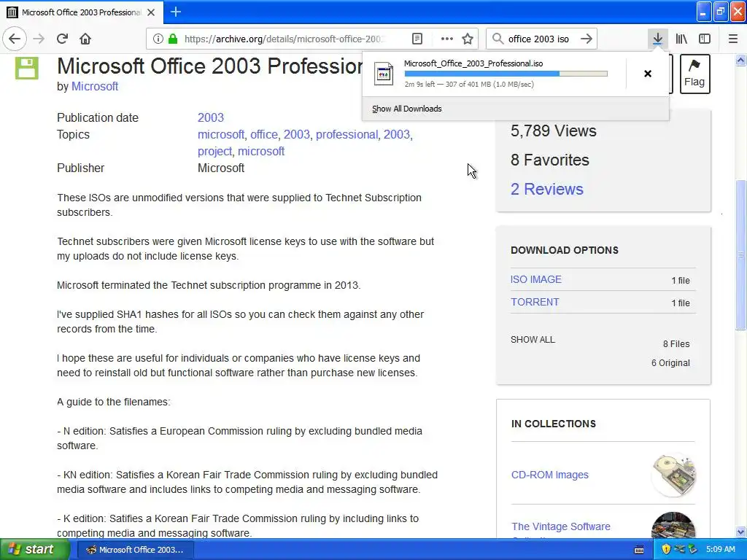Cancel the ISO download
Screen dimensions: 747x560
648,74
